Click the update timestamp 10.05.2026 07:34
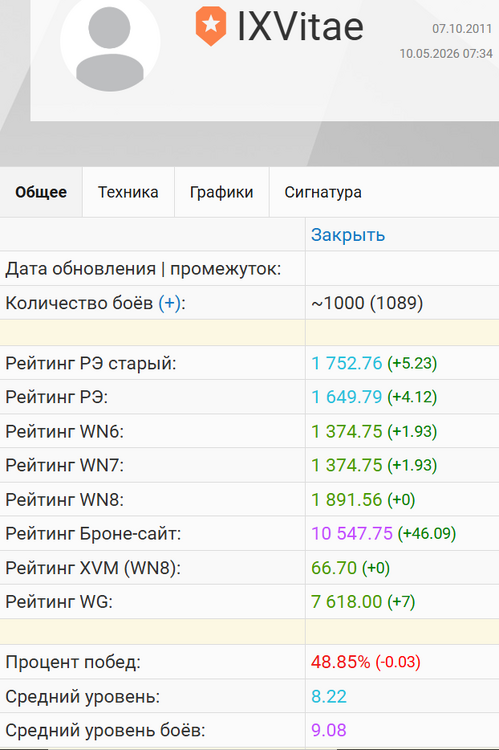 [x=446, y=54]
